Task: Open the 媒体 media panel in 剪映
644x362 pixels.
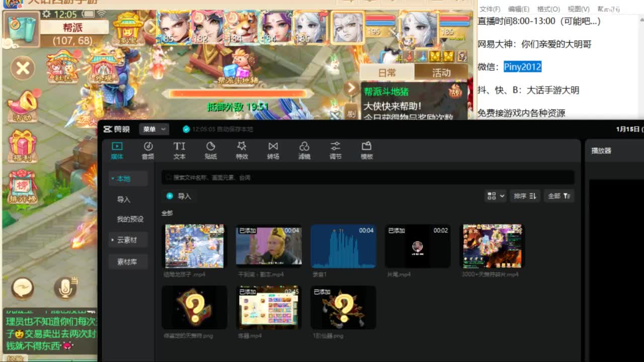Action: pos(117,150)
